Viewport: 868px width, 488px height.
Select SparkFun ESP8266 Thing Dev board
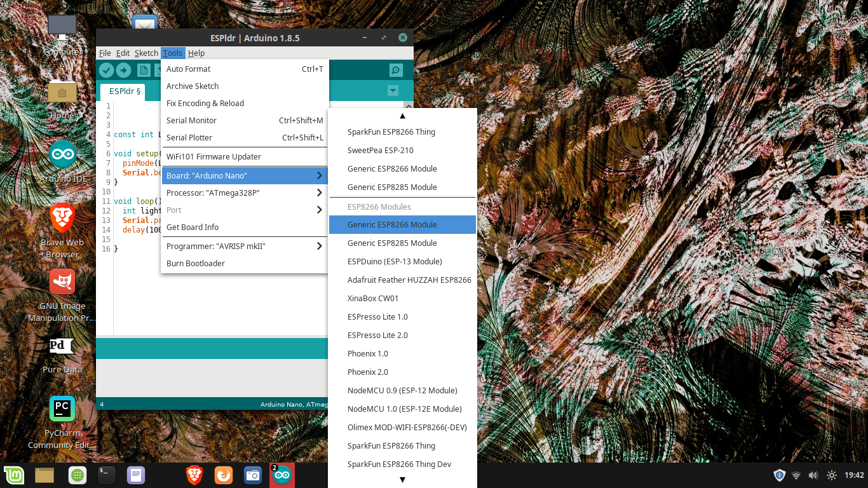[402, 464]
